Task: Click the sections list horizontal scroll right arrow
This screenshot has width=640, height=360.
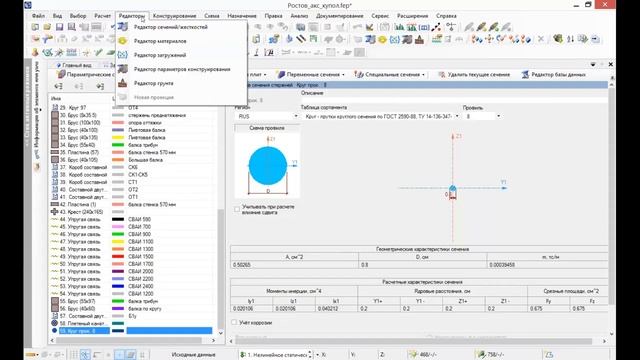Action: point(213,340)
